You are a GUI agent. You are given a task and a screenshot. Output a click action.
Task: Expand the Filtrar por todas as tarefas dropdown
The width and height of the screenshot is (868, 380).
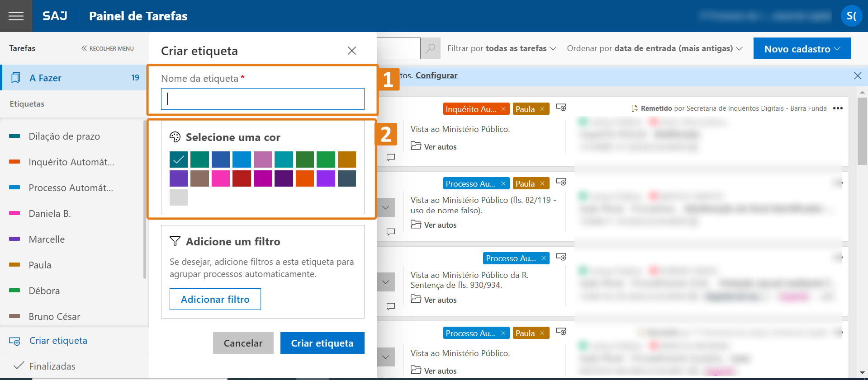click(502, 48)
